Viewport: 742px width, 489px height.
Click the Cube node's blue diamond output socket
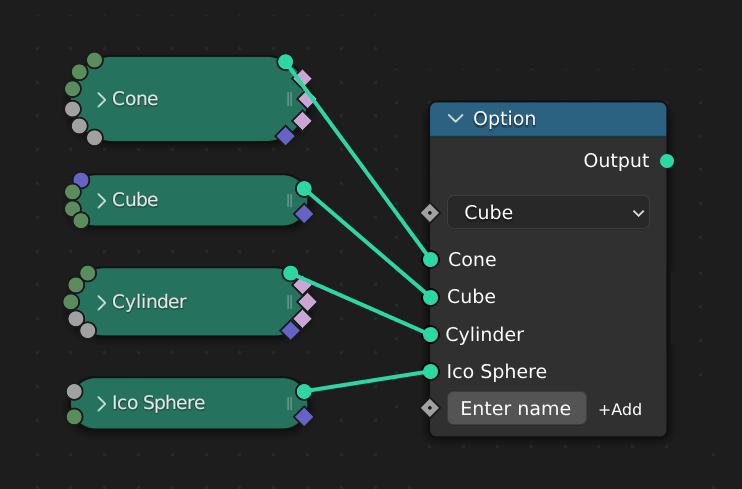[x=303, y=213]
